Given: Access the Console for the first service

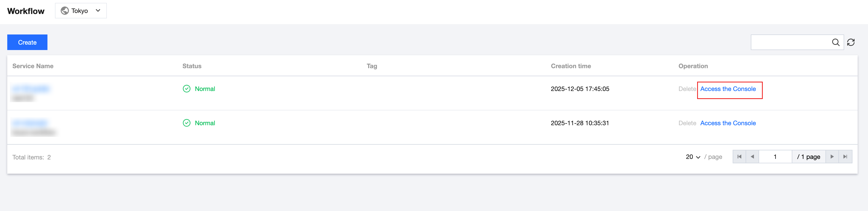Looking at the screenshot, I should (x=728, y=89).
